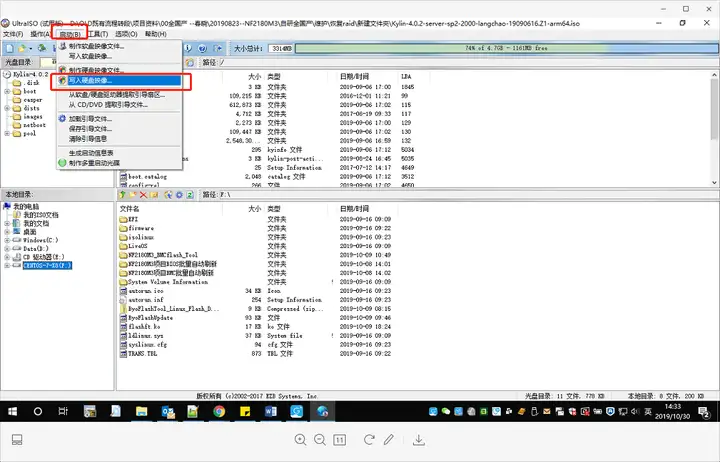Expand the Data(D:) drive node
This screenshot has height=462, width=720.
pyautogui.click(x=7, y=248)
